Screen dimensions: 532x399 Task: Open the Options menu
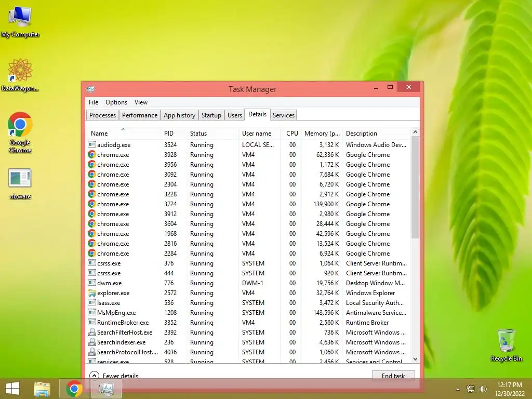[116, 102]
